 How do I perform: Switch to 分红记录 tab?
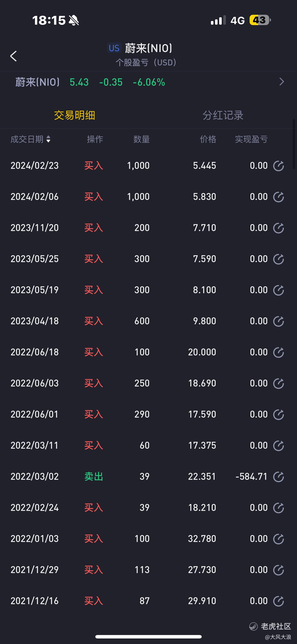223,115
